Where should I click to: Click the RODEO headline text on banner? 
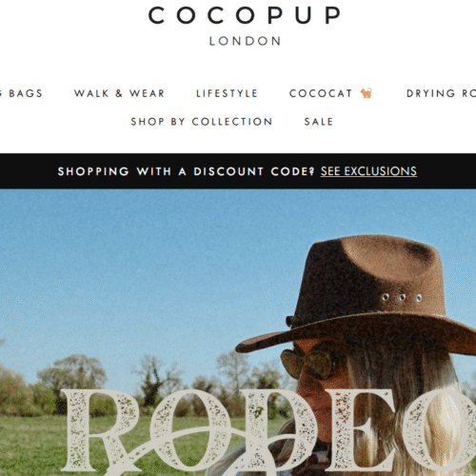269,431
